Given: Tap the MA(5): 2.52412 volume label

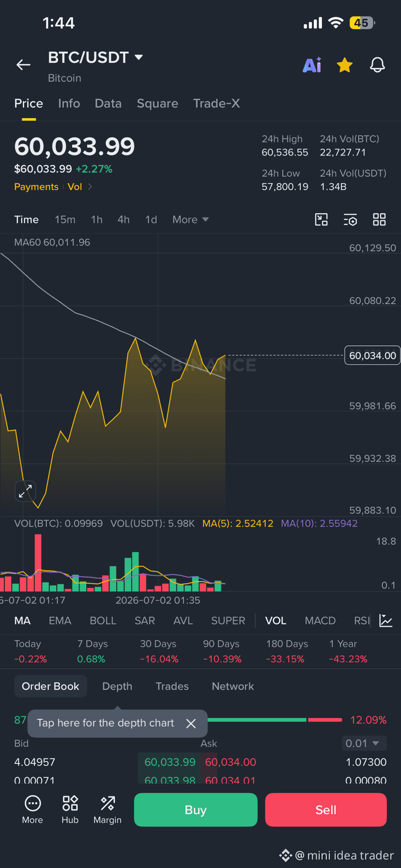Looking at the screenshot, I should point(238,523).
